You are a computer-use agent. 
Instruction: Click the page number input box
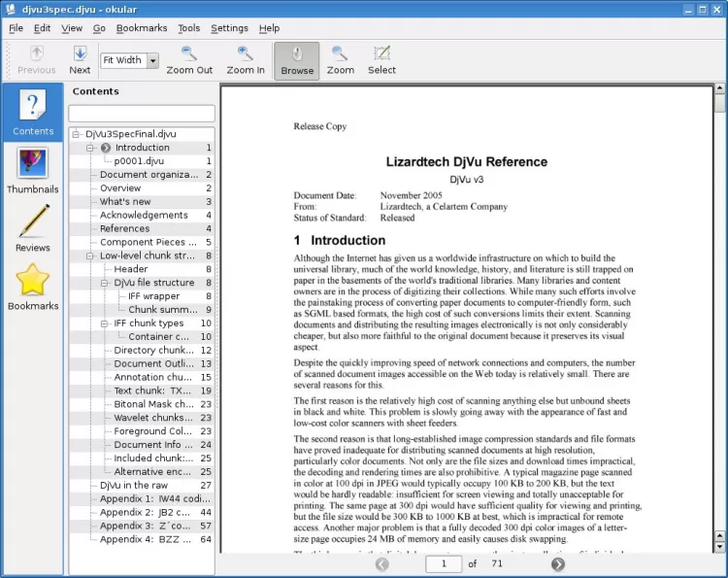click(444, 563)
